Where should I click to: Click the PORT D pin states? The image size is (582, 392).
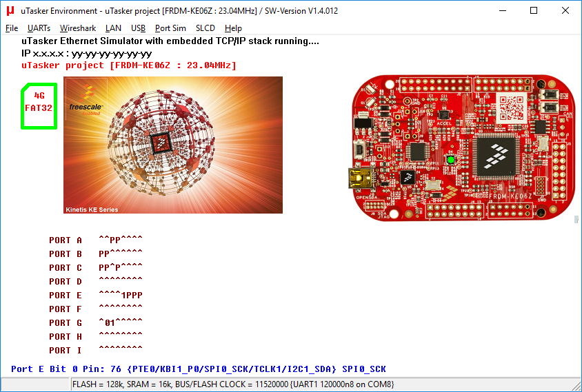[x=121, y=281]
